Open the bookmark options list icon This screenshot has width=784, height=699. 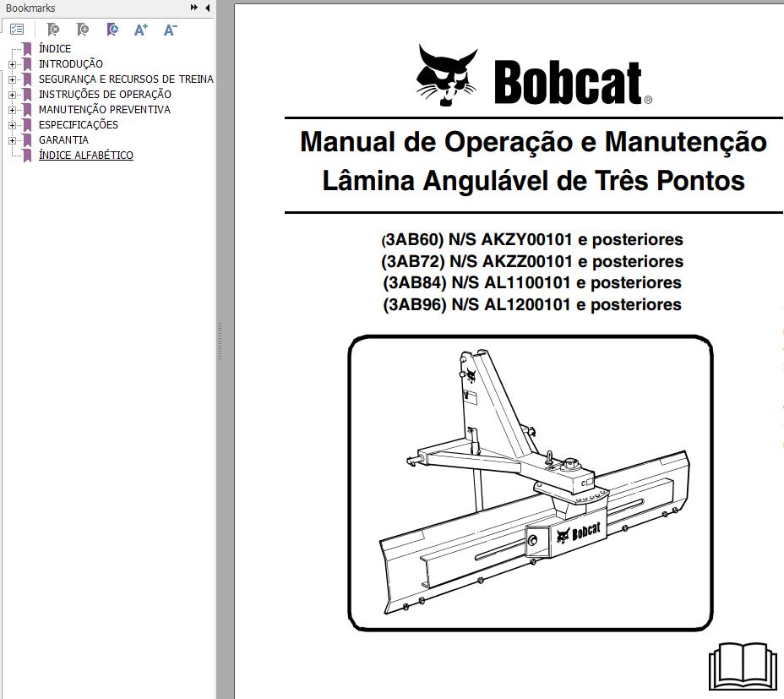[17, 30]
